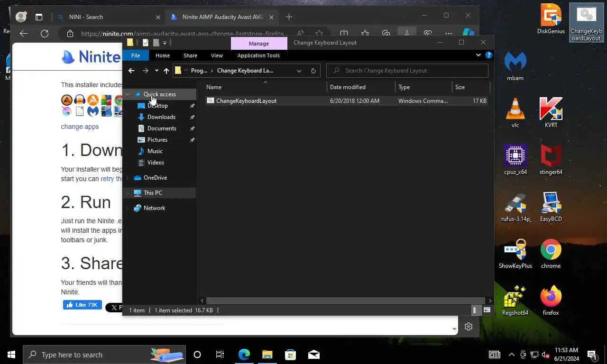Viewport: 607px width, 364px height.
Task: Open Edge Settings and more menu
Action: [x=449, y=34]
